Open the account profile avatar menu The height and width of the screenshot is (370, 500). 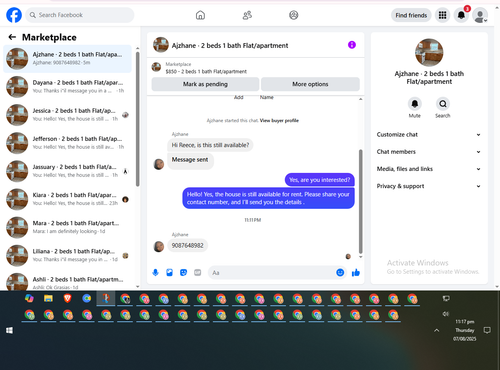pos(480,15)
